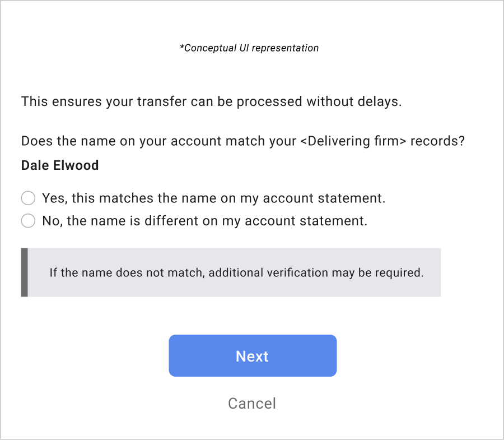The image size is (504, 440).
Task: Click the "Conceptual UI representation" caption
Action: click(x=249, y=48)
